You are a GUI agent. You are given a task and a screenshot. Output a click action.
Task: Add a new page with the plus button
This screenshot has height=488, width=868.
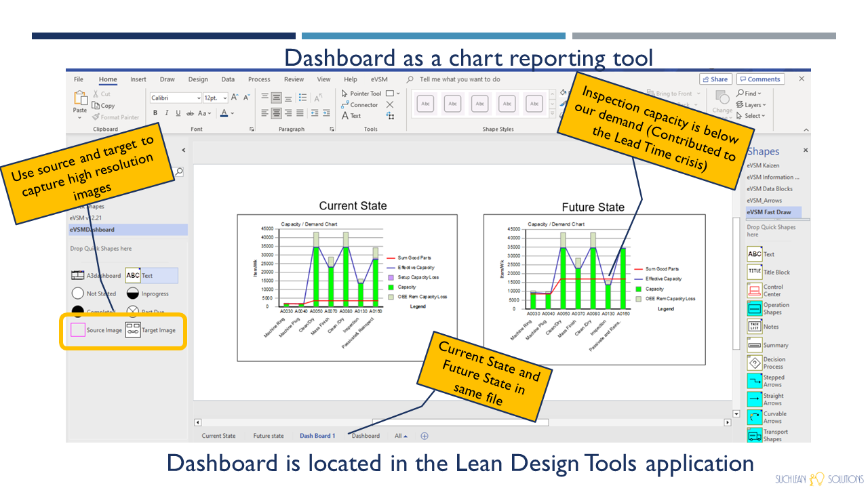click(425, 436)
